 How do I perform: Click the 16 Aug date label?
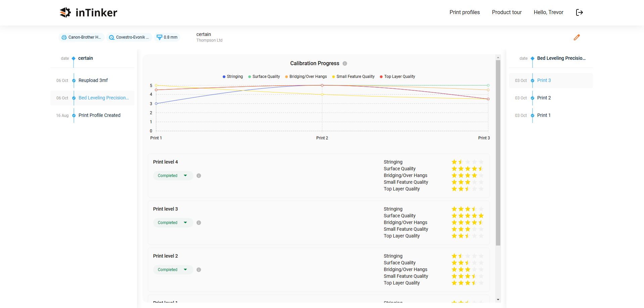click(62, 116)
